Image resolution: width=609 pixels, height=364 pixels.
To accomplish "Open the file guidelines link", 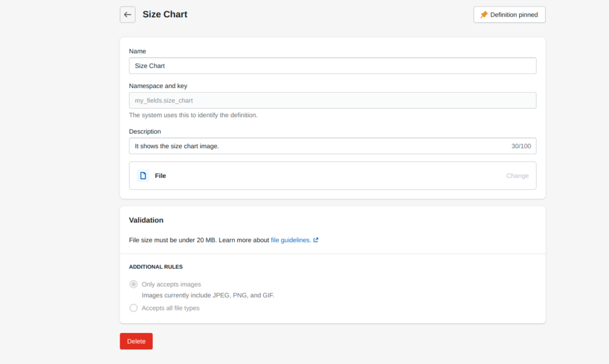I will tap(290, 240).
